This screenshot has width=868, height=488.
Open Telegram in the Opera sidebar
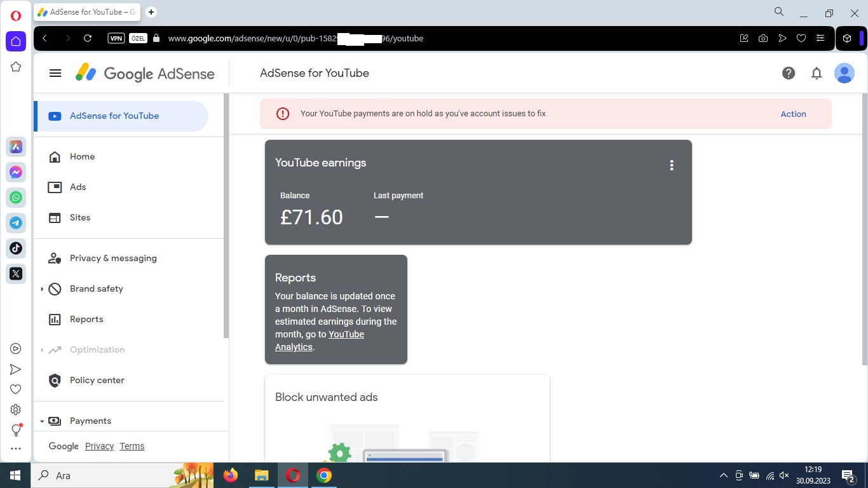click(x=16, y=223)
